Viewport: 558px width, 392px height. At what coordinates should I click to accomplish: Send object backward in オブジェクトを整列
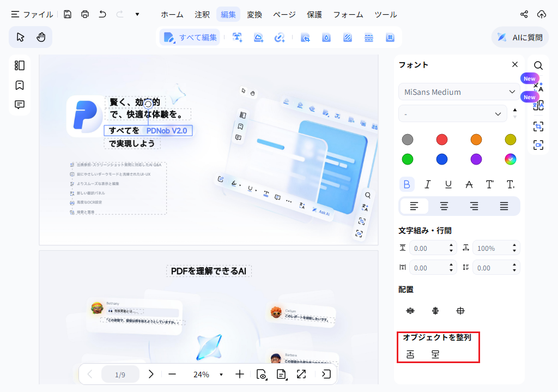pyautogui.click(x=435, y=354)
